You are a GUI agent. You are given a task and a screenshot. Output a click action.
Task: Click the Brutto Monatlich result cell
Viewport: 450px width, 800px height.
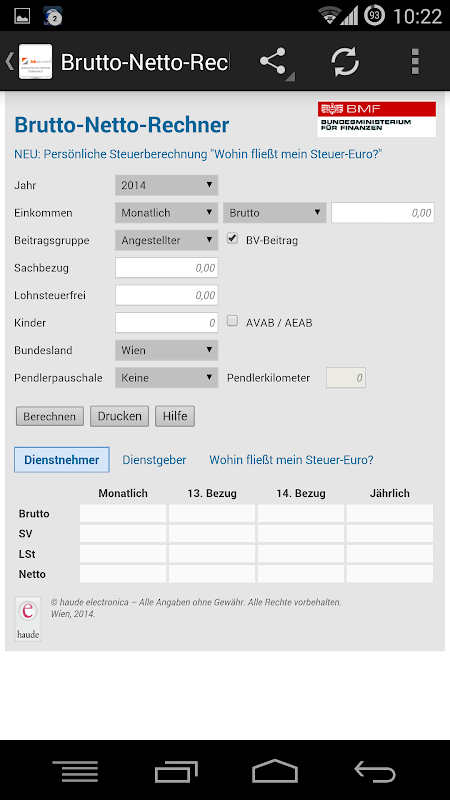pos(123,513)
